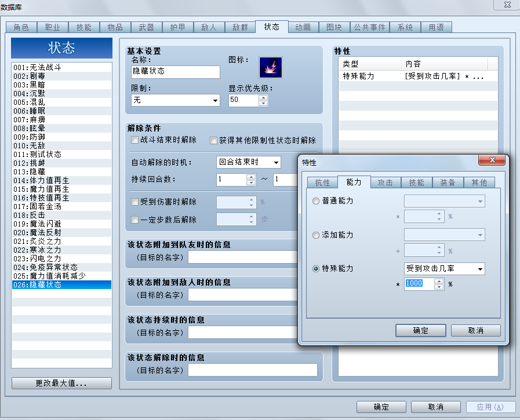
Task: Confirm the 特性 dialog with 确定
Action: tap(420, 331)
